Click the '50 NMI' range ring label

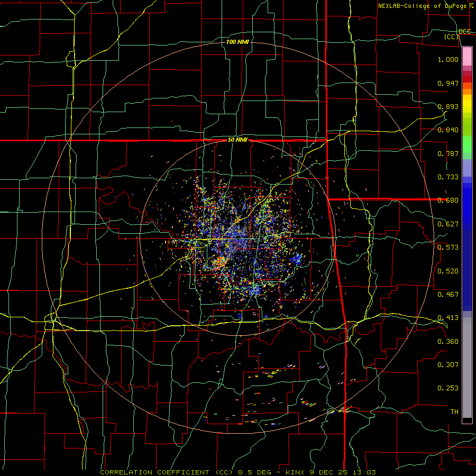237,140
